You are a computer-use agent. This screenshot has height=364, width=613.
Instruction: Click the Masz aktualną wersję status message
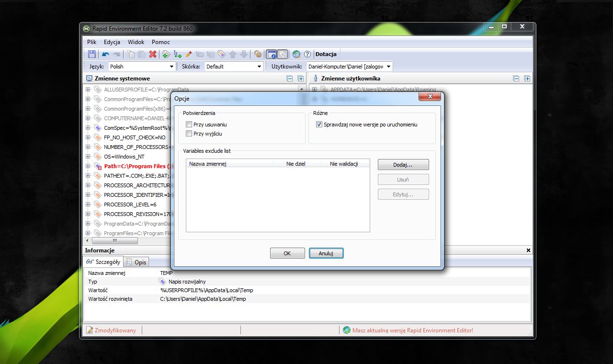coord(412,330)
